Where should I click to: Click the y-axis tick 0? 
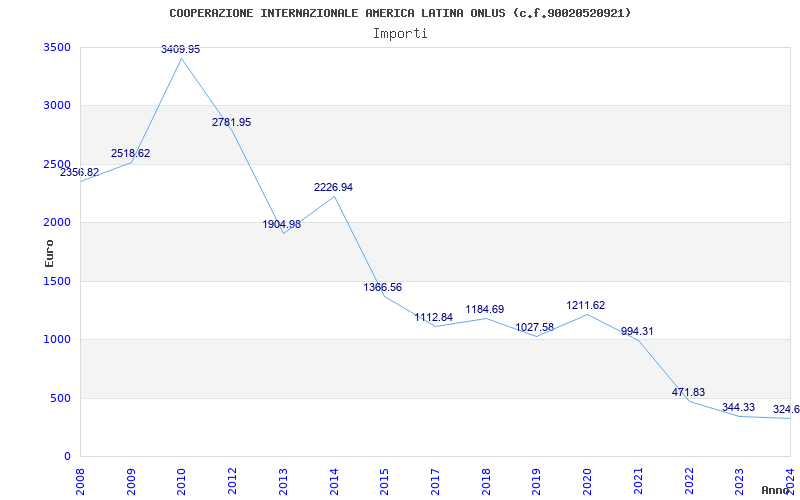click(67, 456)
